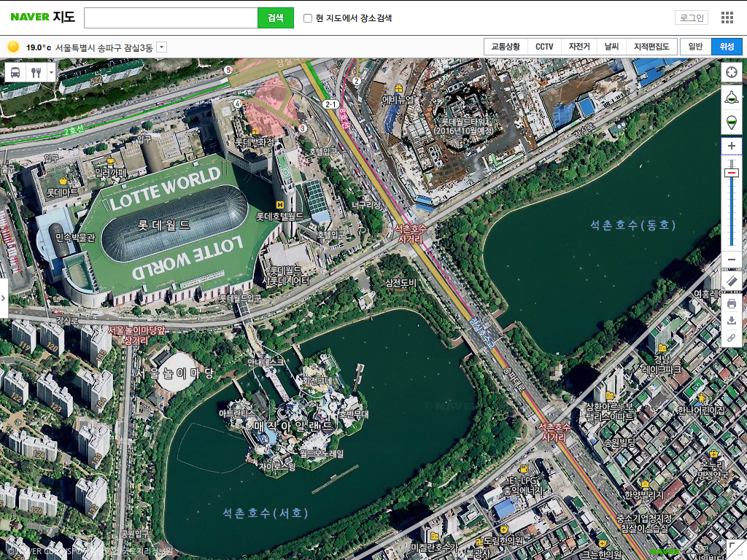Open the location dropdown next to 잠실3동
747x560 pixels.
coord(161,47)
